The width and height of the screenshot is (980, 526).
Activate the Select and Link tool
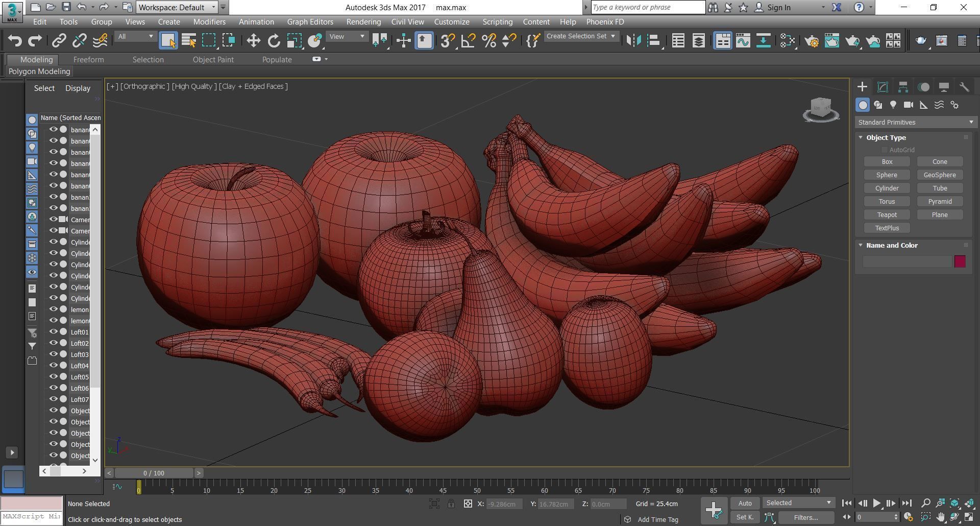point(59,40)
